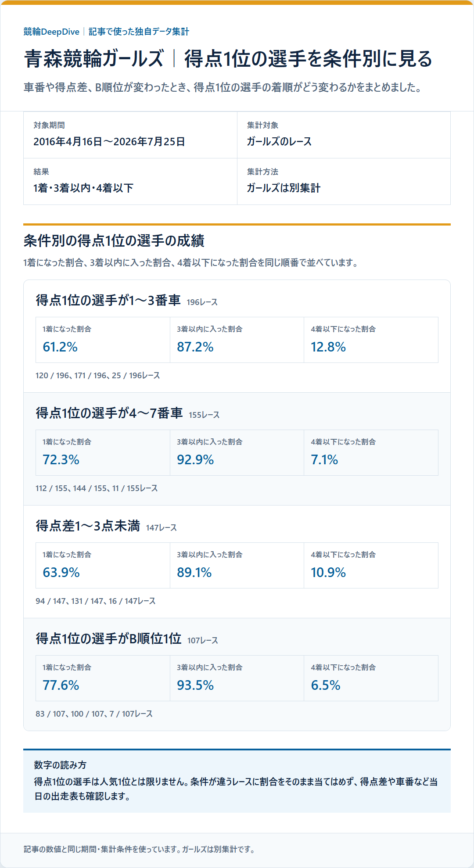The width and height of the screenshot is (474, 868).
Task: Click the 147レース count badge
Action: pos(162,528)
